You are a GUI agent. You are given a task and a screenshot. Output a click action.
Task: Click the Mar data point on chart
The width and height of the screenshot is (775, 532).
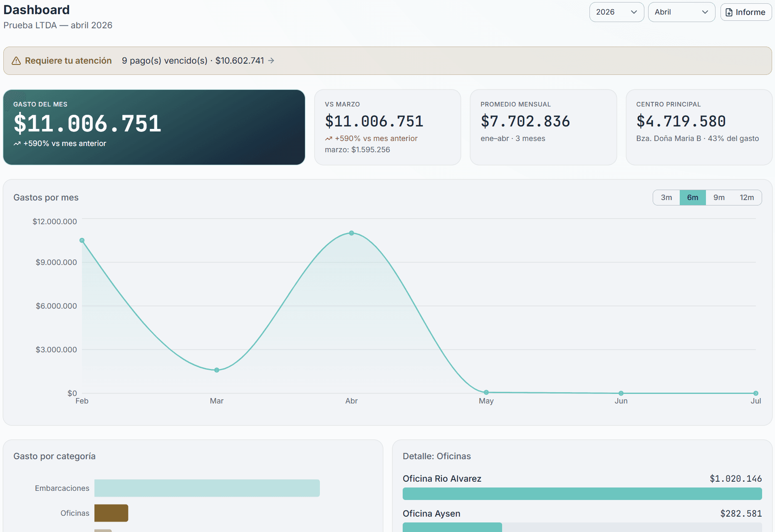217,370
